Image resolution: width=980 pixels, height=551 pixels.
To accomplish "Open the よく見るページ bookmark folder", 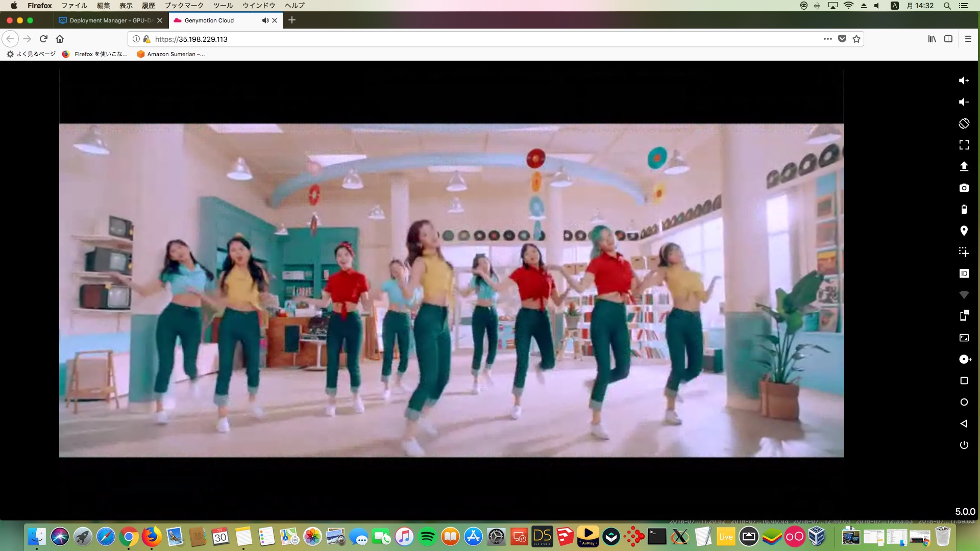I will (x=31, y=54).
